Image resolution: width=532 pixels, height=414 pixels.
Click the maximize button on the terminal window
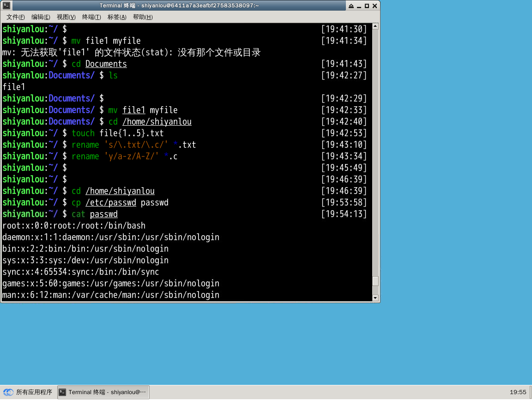pos(367,6)
